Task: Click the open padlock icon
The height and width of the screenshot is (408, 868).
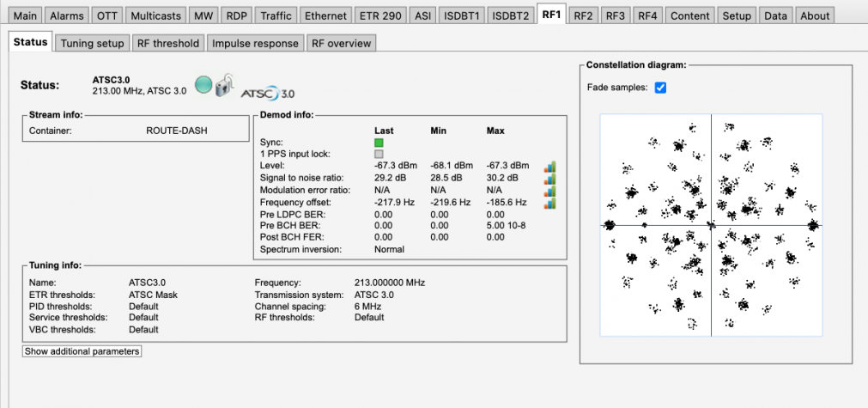Action: point(222,86)
